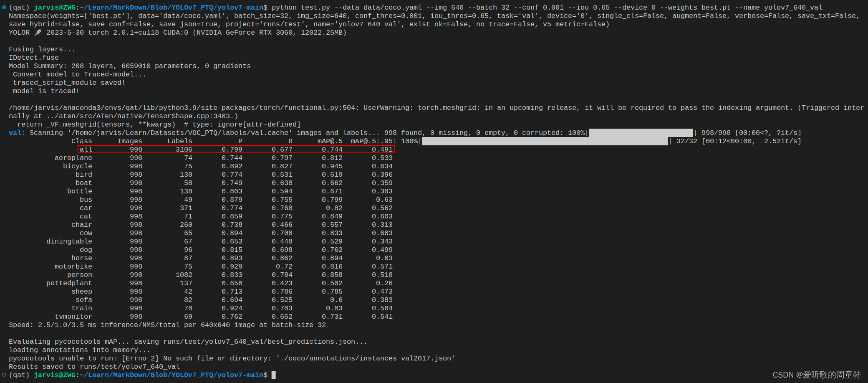Click the 'mAP@.5:.95:' column header
The height and width of the screenshot is (383, 868).
[x=374, y=141]
